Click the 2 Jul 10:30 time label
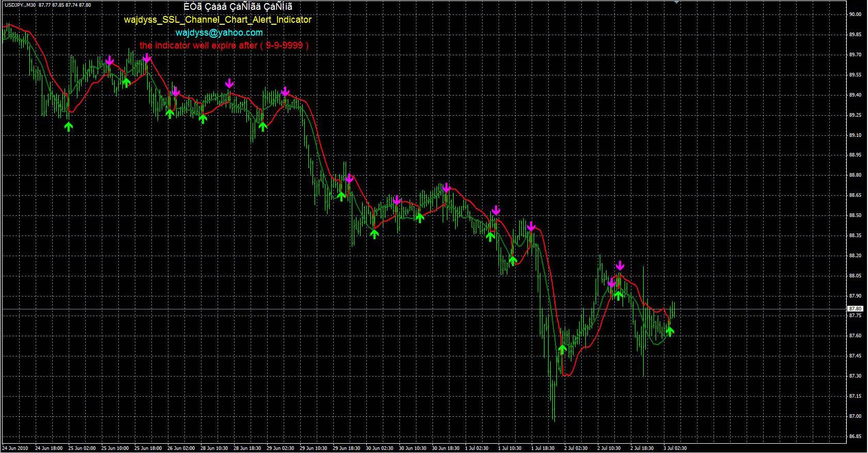Viewport: 868px width, 453px height. click(609, 448)
